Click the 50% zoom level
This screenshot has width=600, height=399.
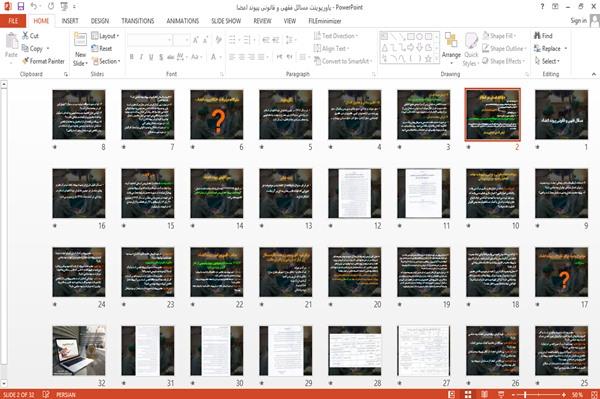[x=577, y=394]
